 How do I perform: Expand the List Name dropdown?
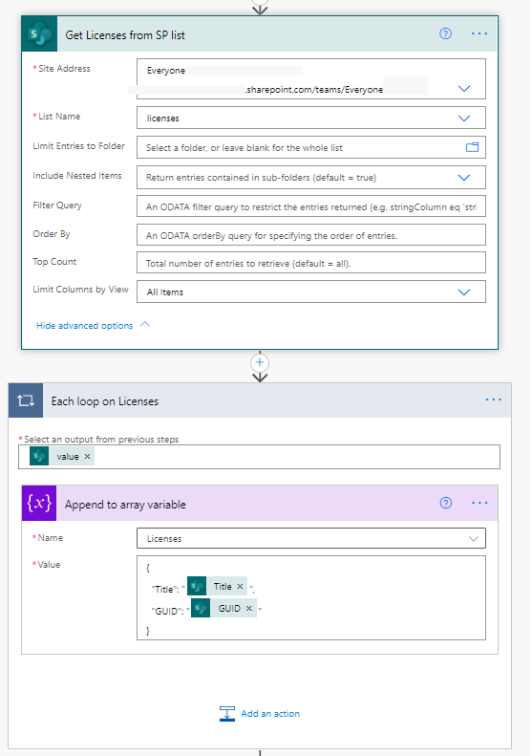point(464,119)
